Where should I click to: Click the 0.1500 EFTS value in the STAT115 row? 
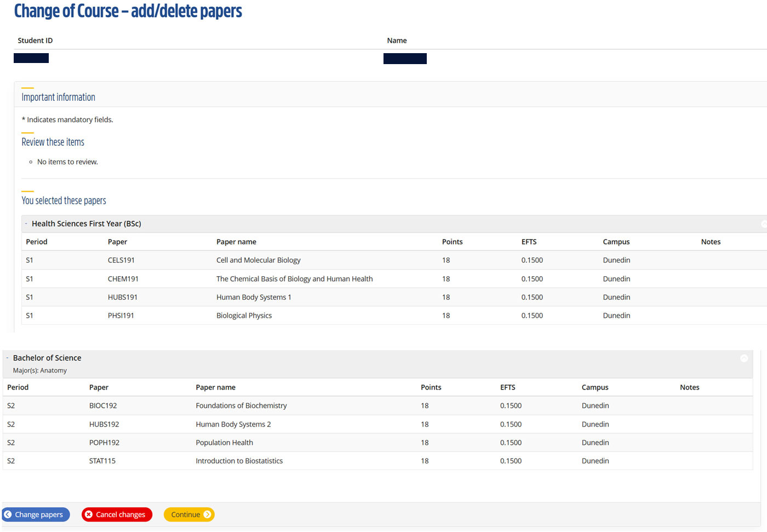(x=511, y=461)
